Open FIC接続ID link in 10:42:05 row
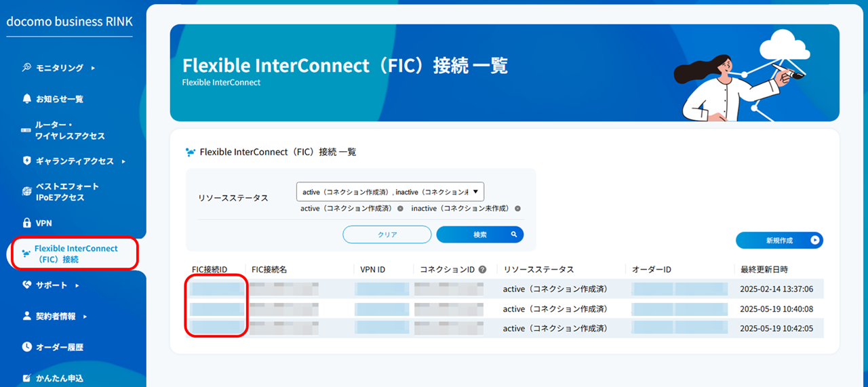868x387 pixels. [x=217, y=329]
